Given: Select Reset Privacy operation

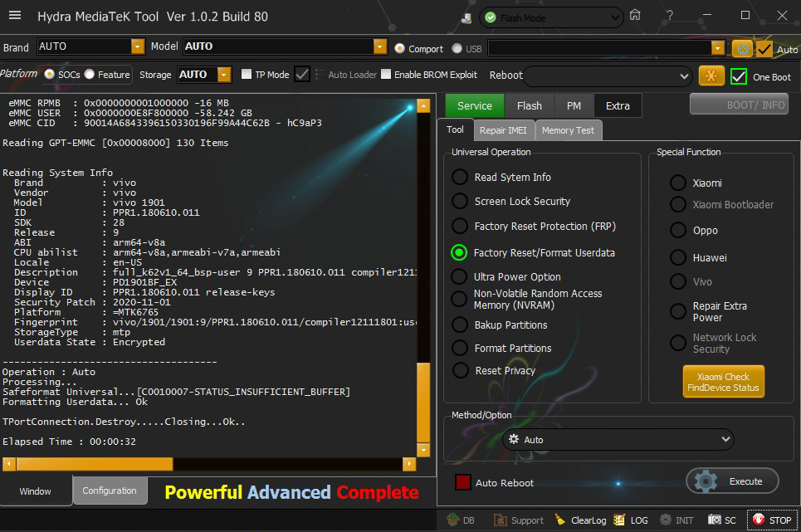Looking at the screenshot, I should [x=461, y=370].
